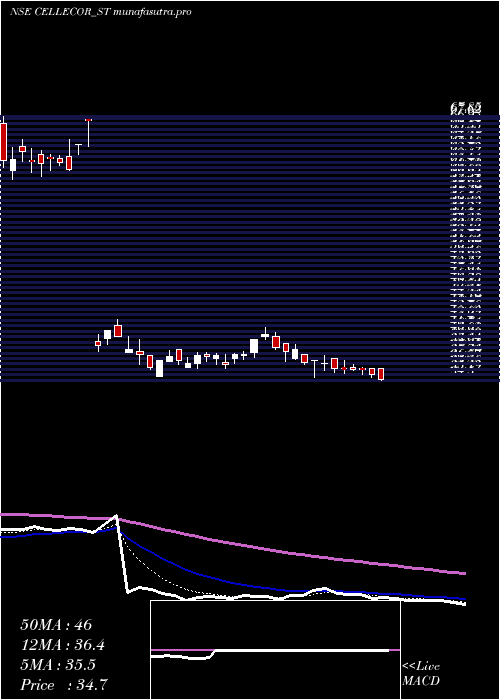
Task: Click the <<Live MACD label
Action: click(421, 674)
